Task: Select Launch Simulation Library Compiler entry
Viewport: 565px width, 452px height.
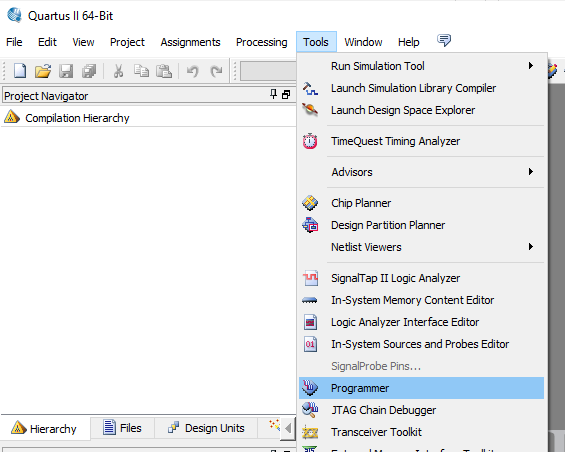Action: point(421,88)
